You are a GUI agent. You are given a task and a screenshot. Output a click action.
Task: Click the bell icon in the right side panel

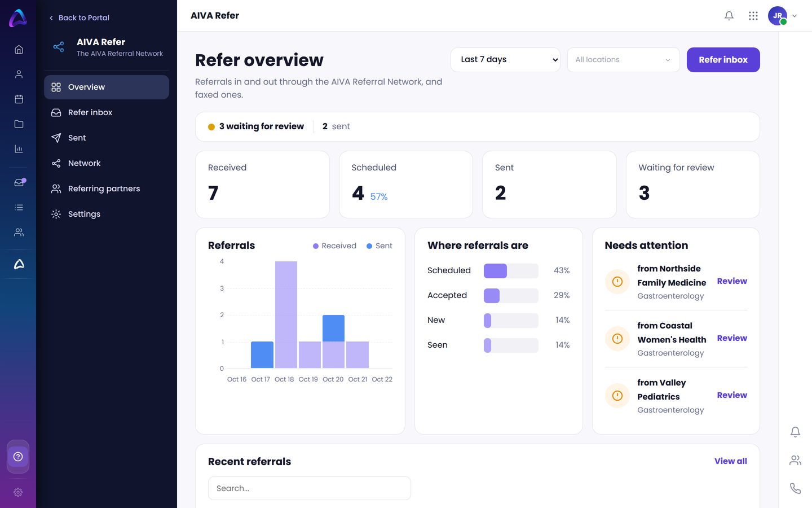795,432
